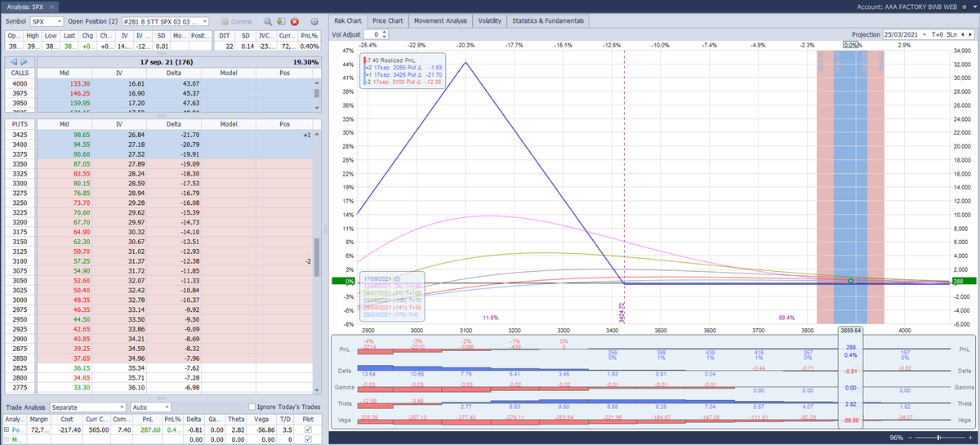Switch to the Price Chart tab
The image size is (980, 445).
[387, 20]
